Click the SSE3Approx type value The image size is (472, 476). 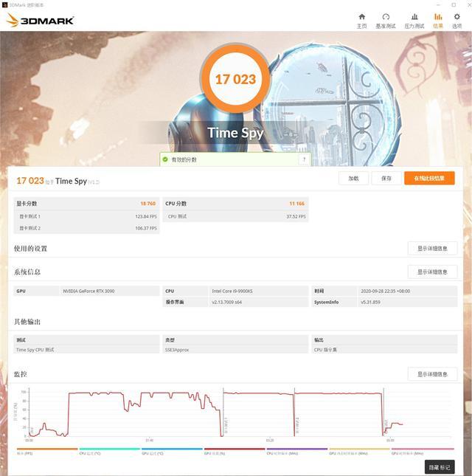pyautogui.click(x=177, y=350)
